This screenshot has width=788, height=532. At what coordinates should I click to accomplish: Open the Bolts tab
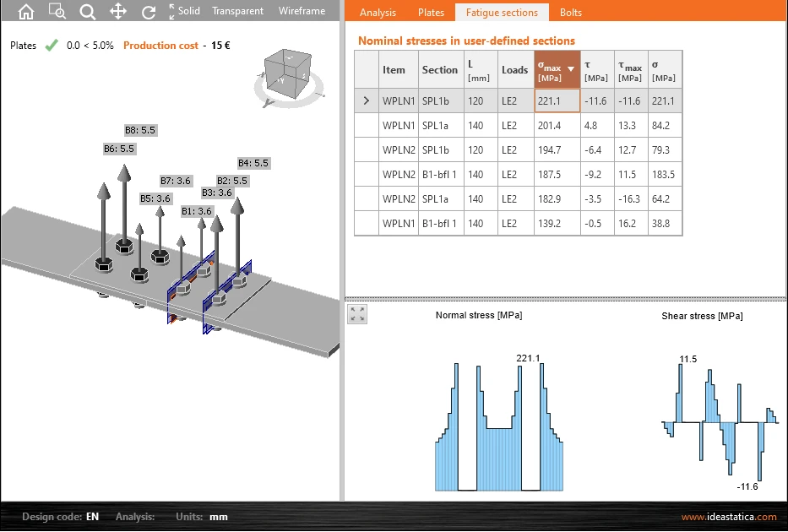570,13
